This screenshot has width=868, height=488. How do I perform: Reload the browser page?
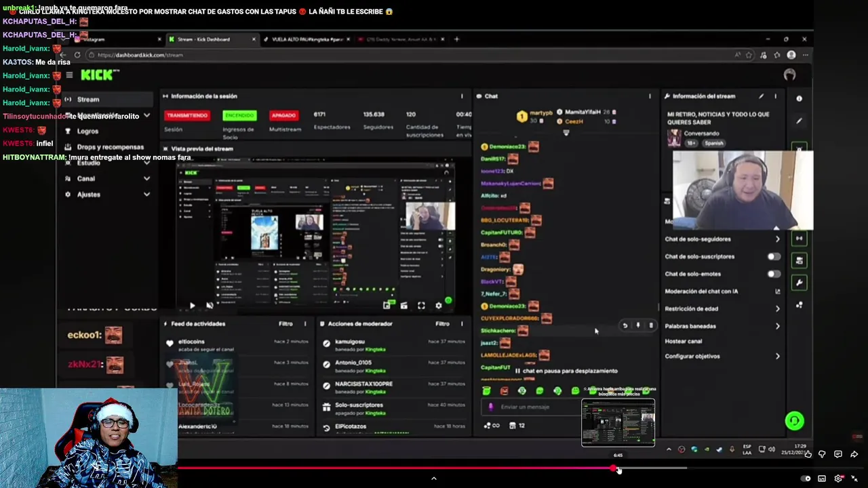coord(77,55)
